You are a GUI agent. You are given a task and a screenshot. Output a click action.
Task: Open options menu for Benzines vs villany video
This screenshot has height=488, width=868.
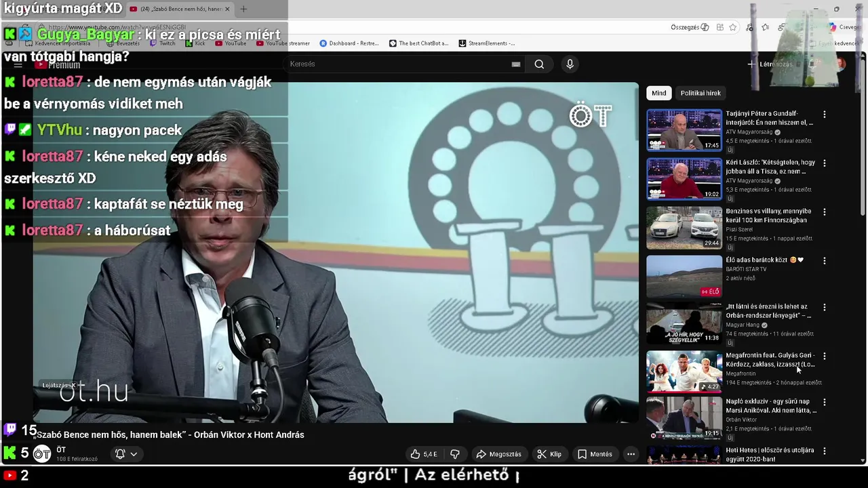point(825,212)
